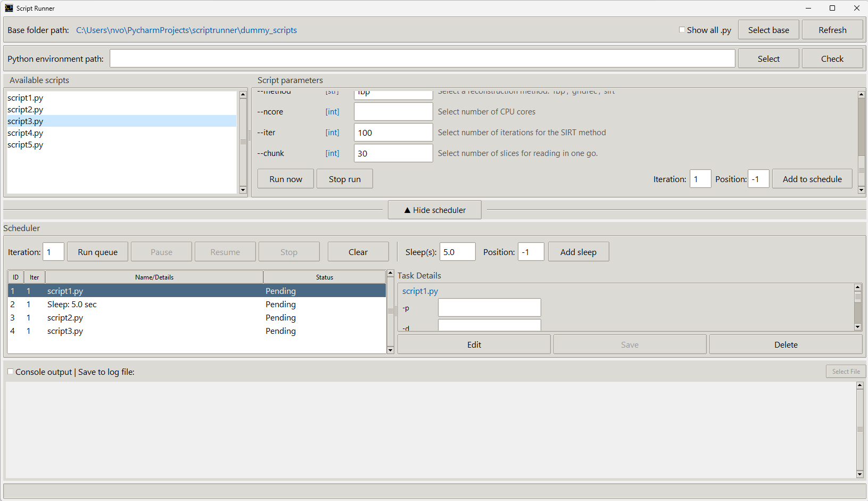Edit the script1.py task details
Image resolution: width=868 pixels, height=501 pixels.
pyautogui.click(x=474, y=344)
